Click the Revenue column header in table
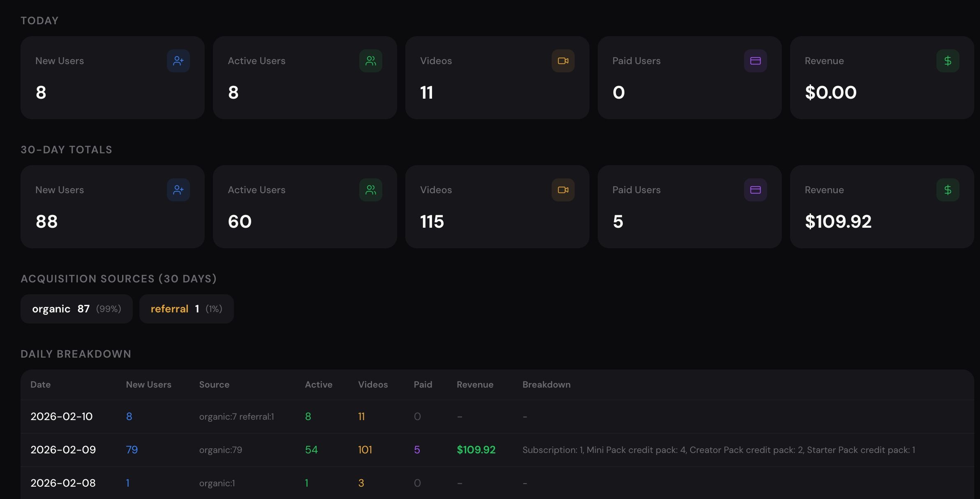This screenshot has height=499, width=980. pos(475,385)
